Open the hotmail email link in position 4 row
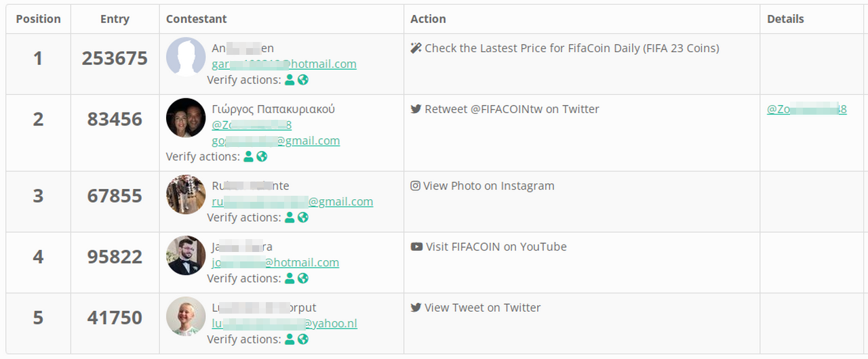The width and height of the screenshot is (868, 359). (x=275, y=263)
